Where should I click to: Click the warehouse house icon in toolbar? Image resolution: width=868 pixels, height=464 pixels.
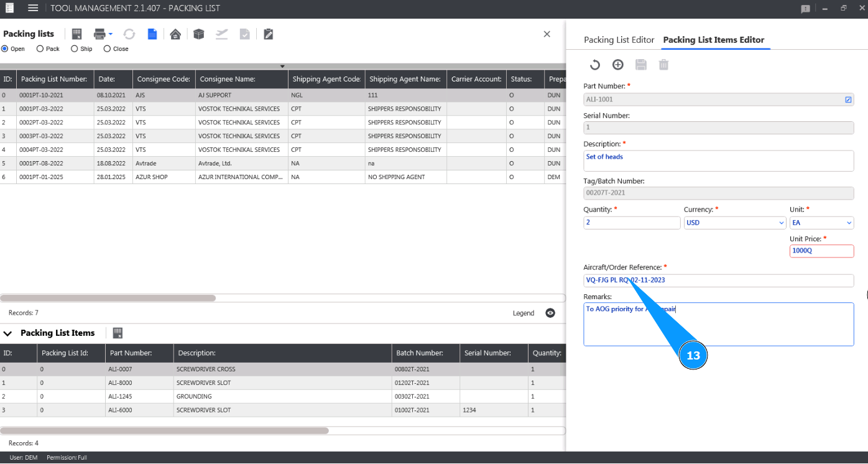(175, 34)
